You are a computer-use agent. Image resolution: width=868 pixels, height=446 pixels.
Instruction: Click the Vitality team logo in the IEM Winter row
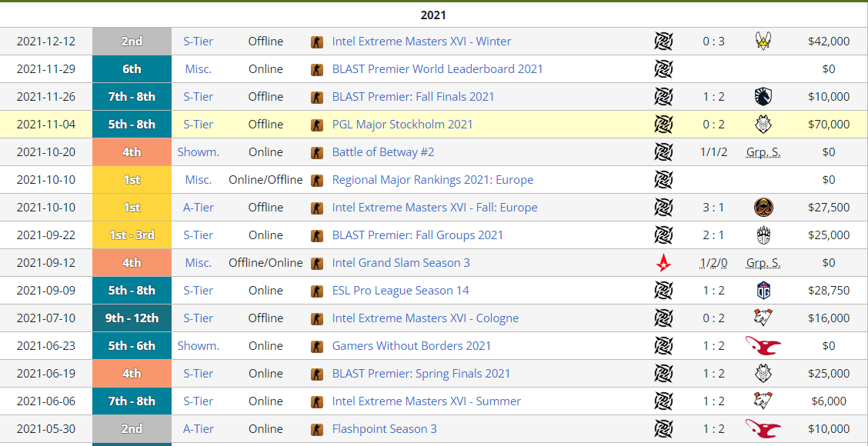[x=763, y=42]
